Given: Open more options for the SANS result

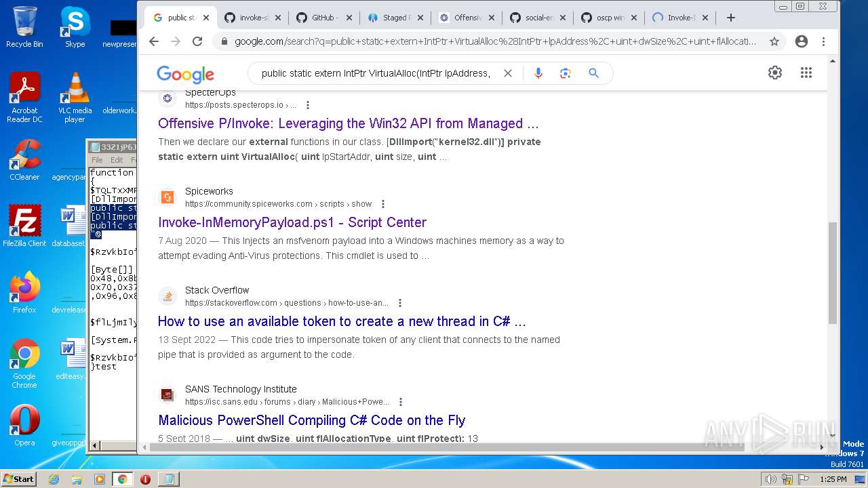Looking at the screenshot, I should click(401, 402).
